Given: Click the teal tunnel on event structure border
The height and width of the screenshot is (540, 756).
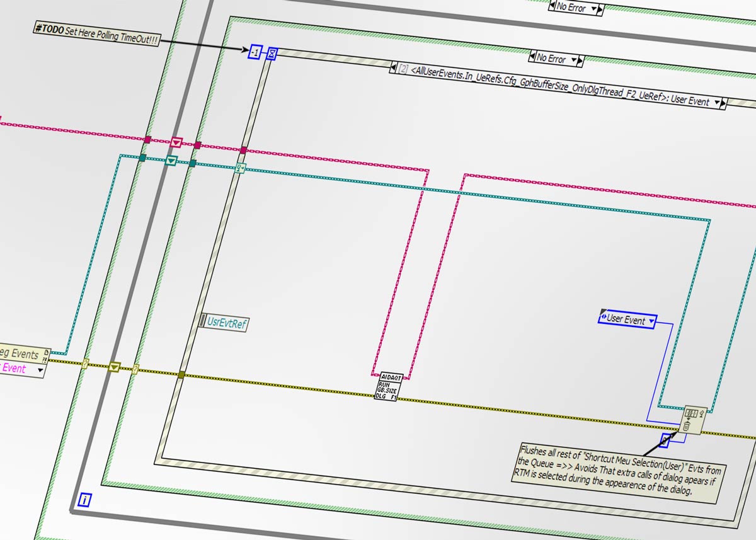Looking at the screenshot, I should point(239,168).
